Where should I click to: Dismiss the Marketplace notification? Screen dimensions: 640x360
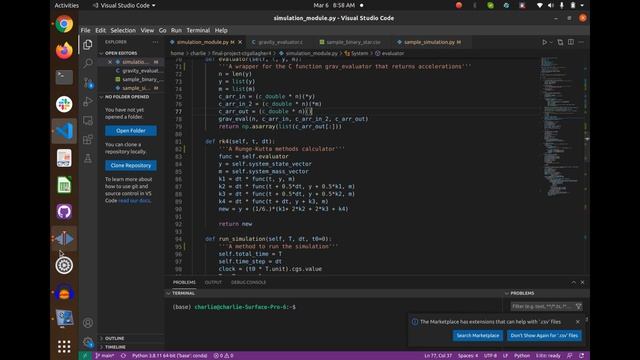click(578, 322)
